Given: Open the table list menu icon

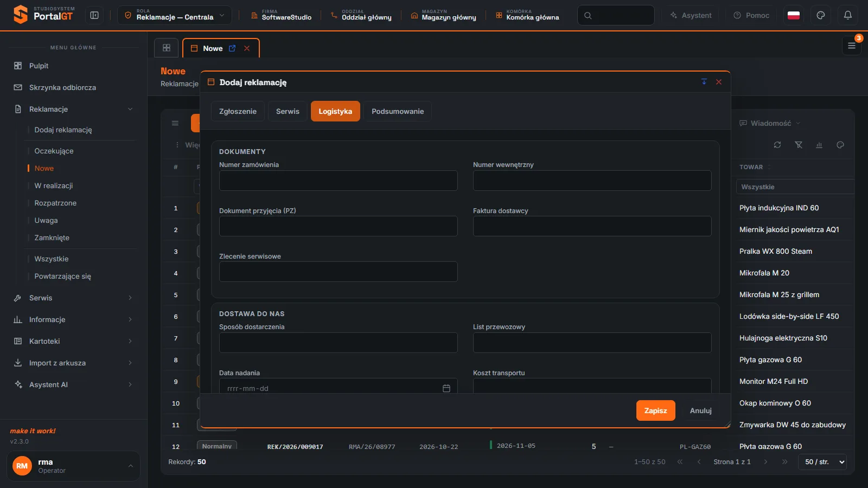Looking at the screenshot, I should click(175, 123).
